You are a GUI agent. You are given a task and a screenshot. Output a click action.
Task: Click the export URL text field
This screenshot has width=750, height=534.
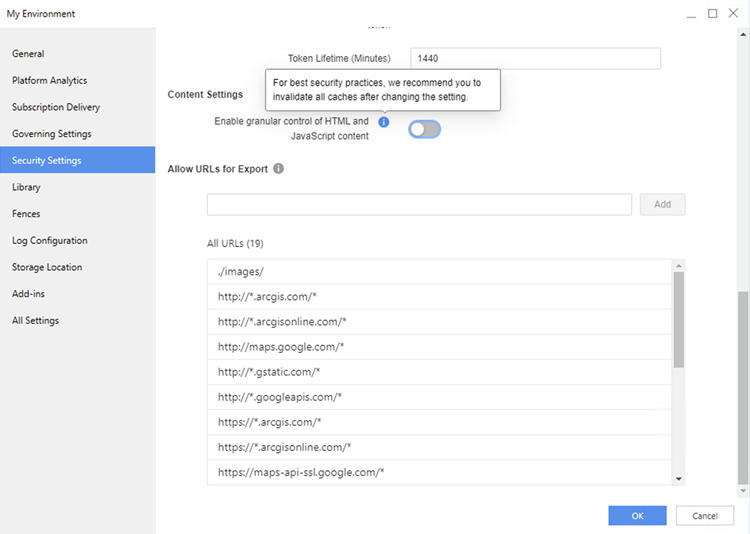click(x=419, y=204)
